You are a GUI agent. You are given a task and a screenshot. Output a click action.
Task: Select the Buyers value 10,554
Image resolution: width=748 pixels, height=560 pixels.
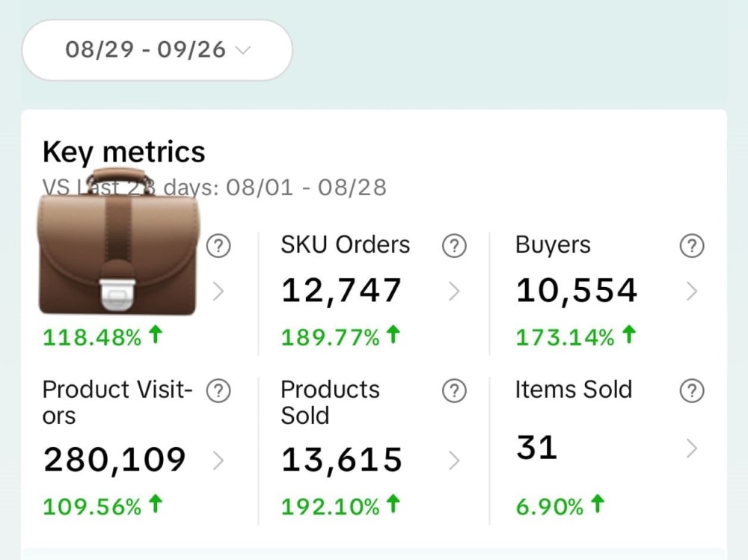(576, 291)
